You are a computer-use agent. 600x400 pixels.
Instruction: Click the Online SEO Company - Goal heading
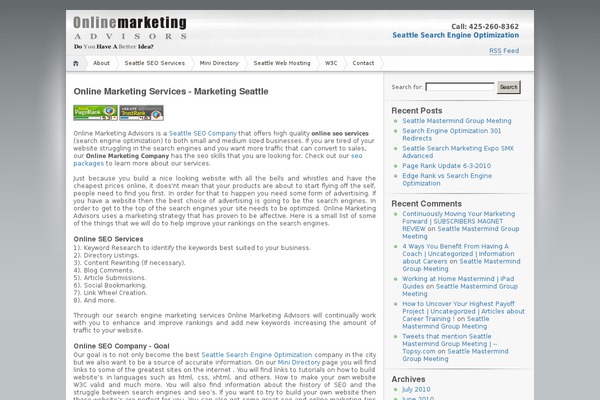121,346
